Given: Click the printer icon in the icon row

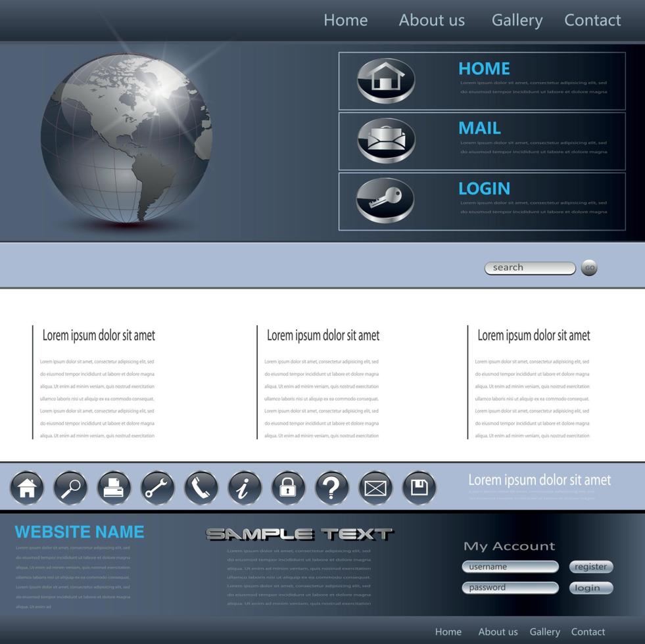Looking at the screenshot, I should [114, 488].
